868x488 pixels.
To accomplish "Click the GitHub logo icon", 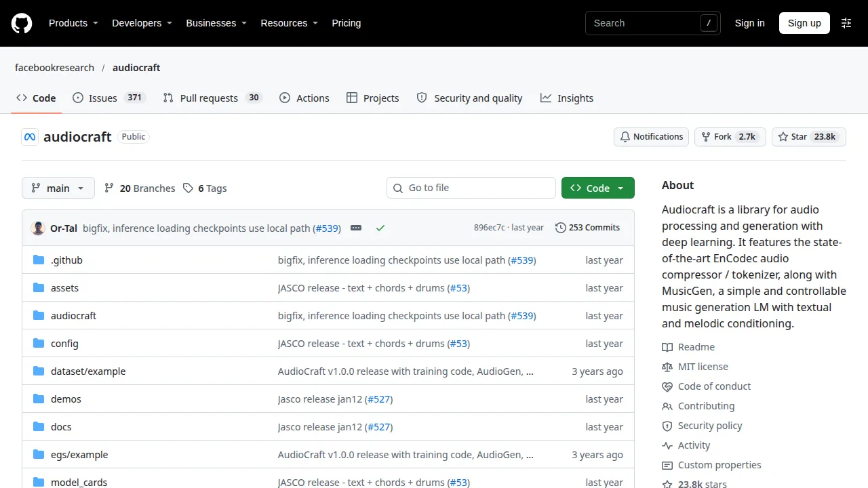I will pos(22,23).
